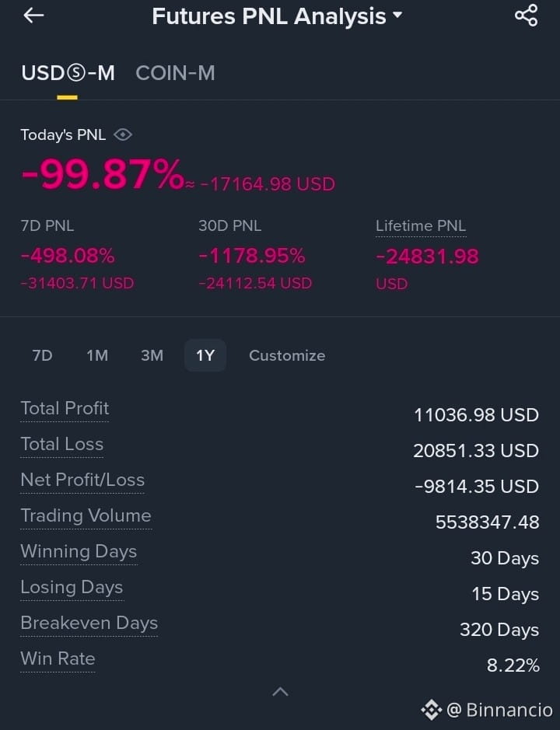Tap the back arrow icon
560x730 pixels.
pyautogui.click(x=33, y=16)
